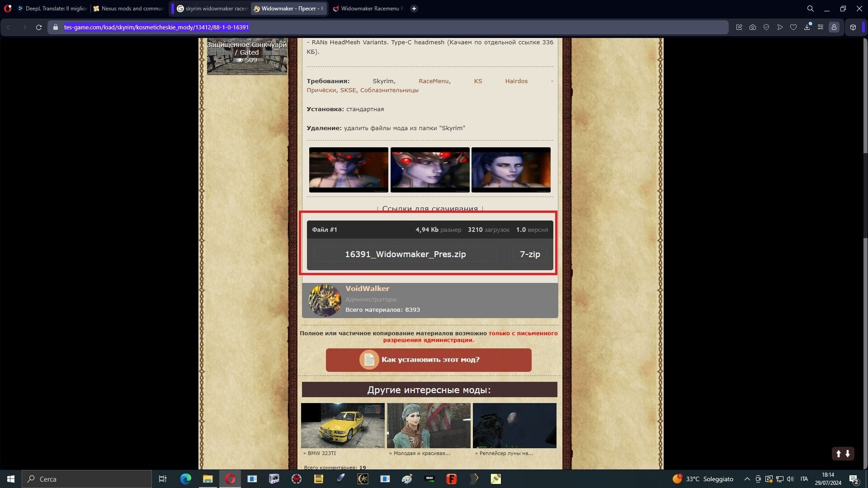Open the Windows Start menu

point(11,479)
